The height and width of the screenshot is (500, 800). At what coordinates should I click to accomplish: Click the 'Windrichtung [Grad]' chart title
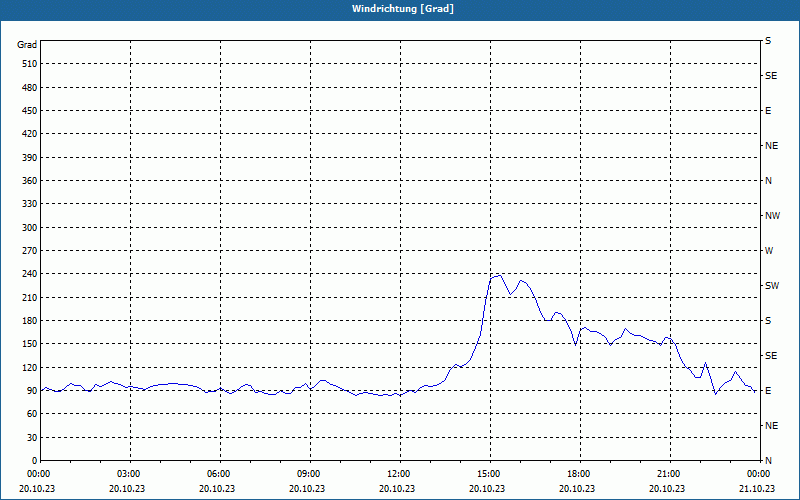[403, 9]
